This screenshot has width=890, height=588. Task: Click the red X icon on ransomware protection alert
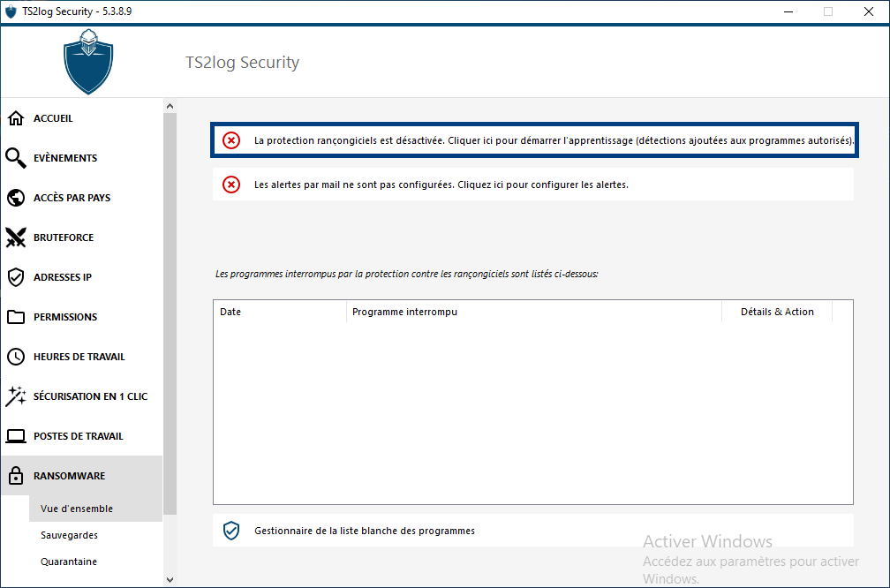[231, 140]
